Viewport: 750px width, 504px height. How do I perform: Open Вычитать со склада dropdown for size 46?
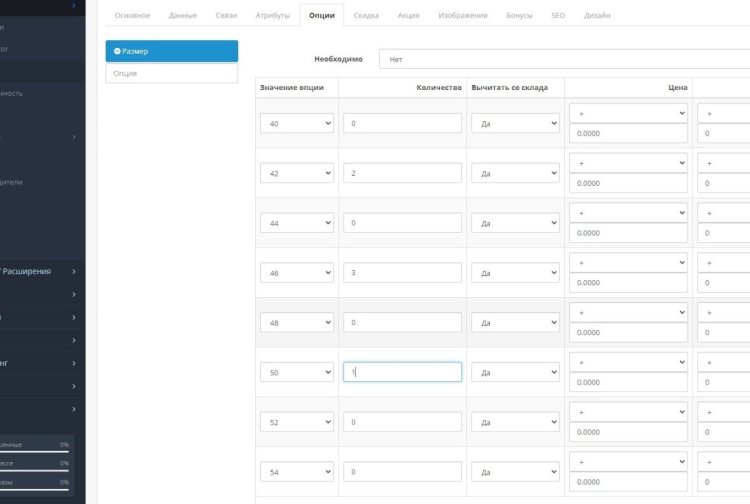[x=514, y=273]
